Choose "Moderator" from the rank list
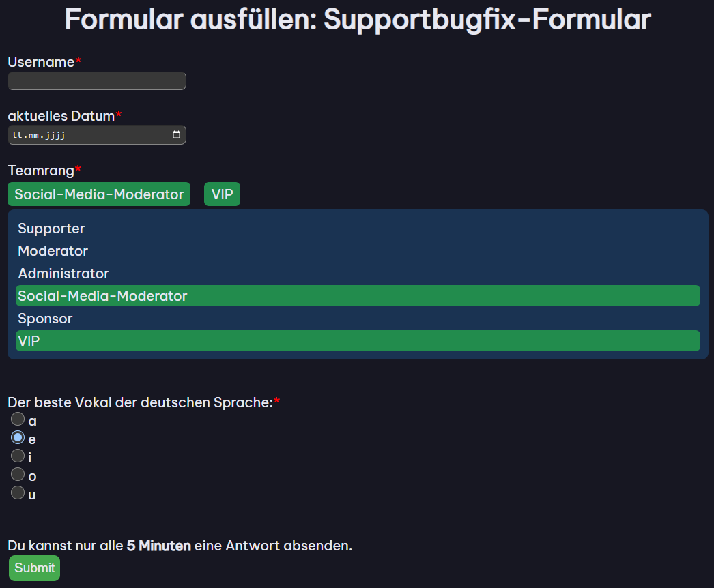714x588 pixels. coord(53,250)
